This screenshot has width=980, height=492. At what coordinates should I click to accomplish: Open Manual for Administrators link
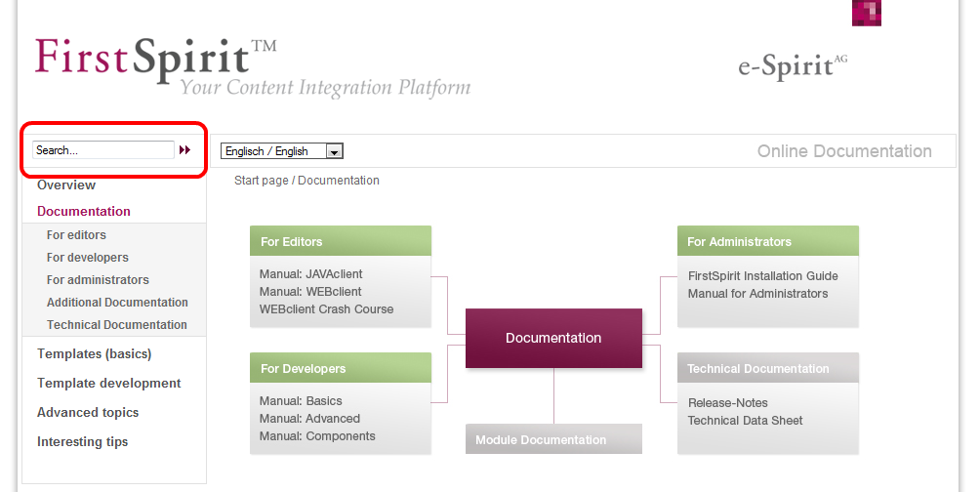(x=758, y=294)
